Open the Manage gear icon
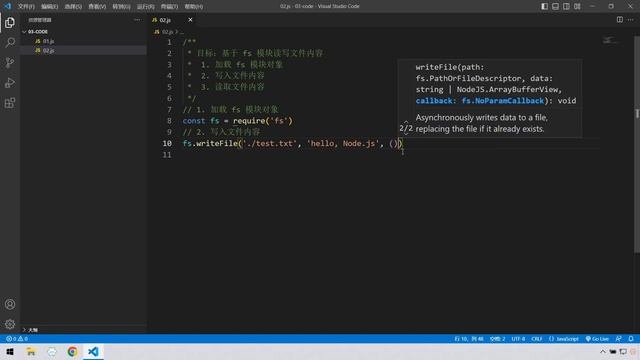The image size is (640, 360). tap(10, 324)
